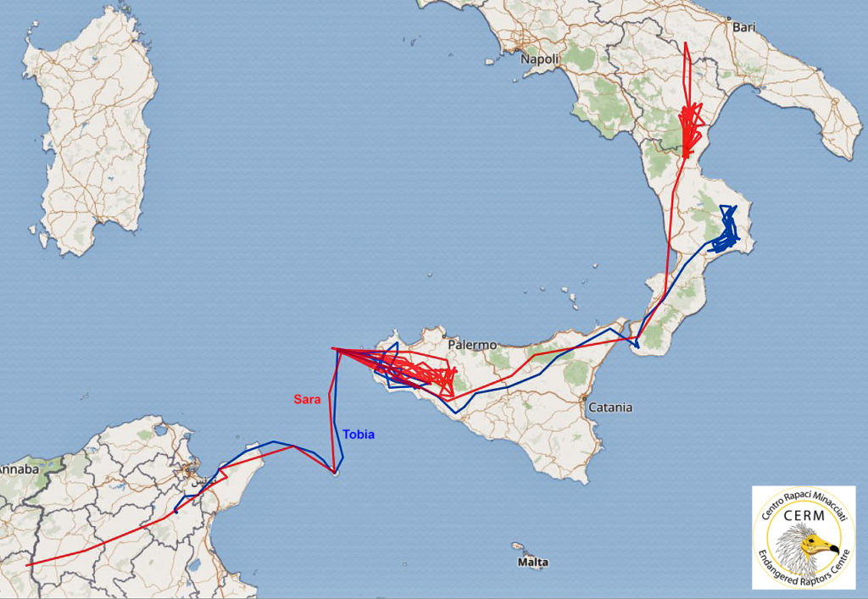The width and height of the screenshot is (868, 599).
Task: Click the Annaba city label
Action: click(x=20, y=469)
